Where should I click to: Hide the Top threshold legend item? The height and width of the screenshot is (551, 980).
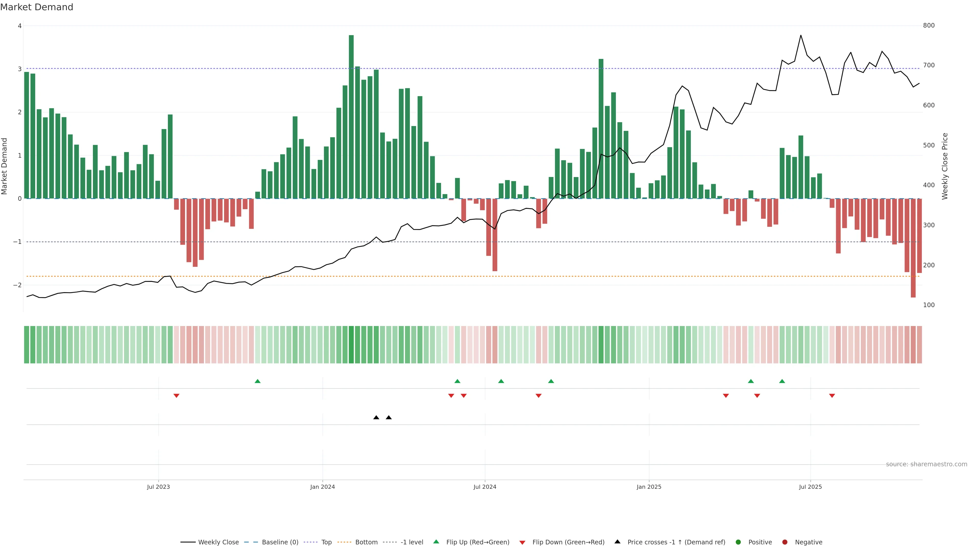[x=326, y=542]
